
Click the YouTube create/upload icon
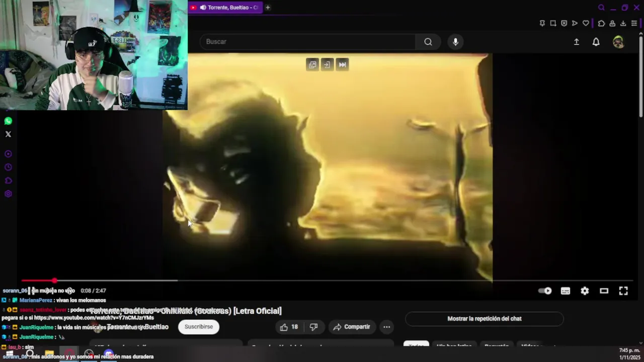577,42
